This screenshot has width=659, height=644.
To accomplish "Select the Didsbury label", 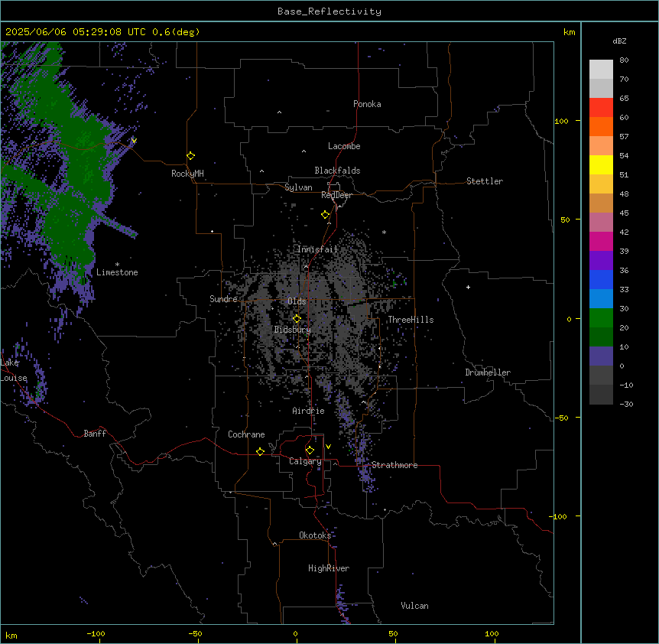I will point(293,330).
